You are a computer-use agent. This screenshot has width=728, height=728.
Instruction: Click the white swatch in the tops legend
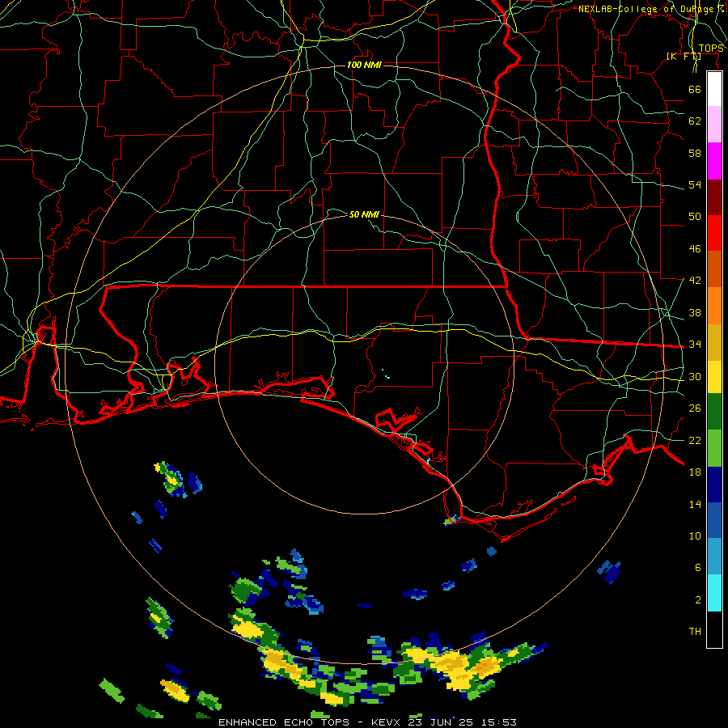714,89
